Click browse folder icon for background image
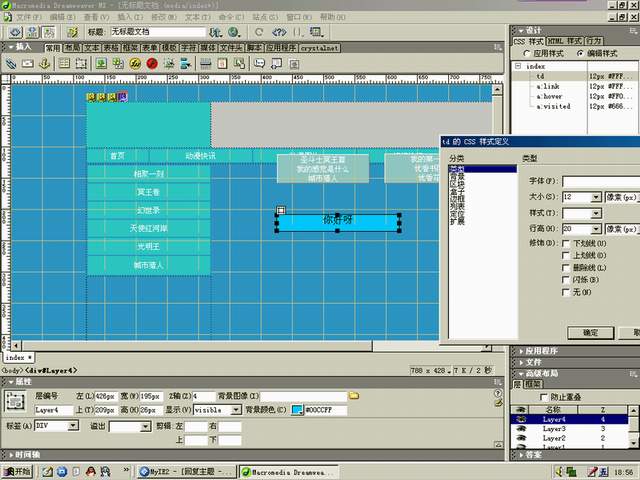This screenshot has height=480, width=640. (353, 396)
